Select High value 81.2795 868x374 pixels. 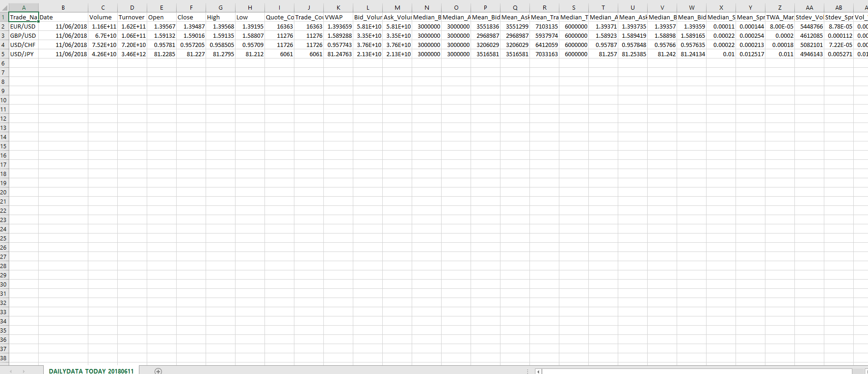(x=220, y=54)
